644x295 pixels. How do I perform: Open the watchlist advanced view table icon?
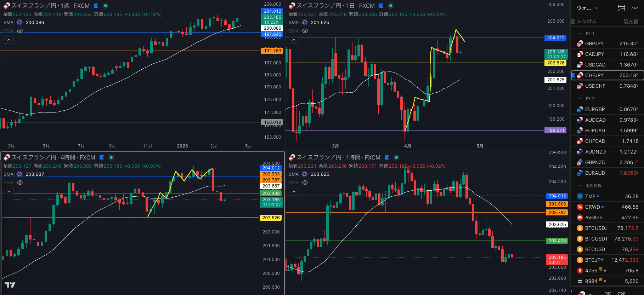pyautogui.click(x=621, y=8)
